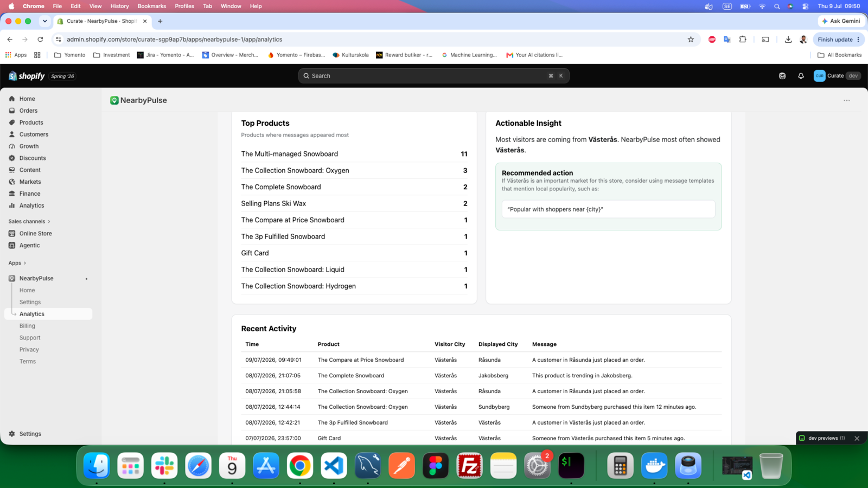This screenshot has width=868, height=488.
Task: Open the Investment bookmarks folder
Action: tap(112, 55)
